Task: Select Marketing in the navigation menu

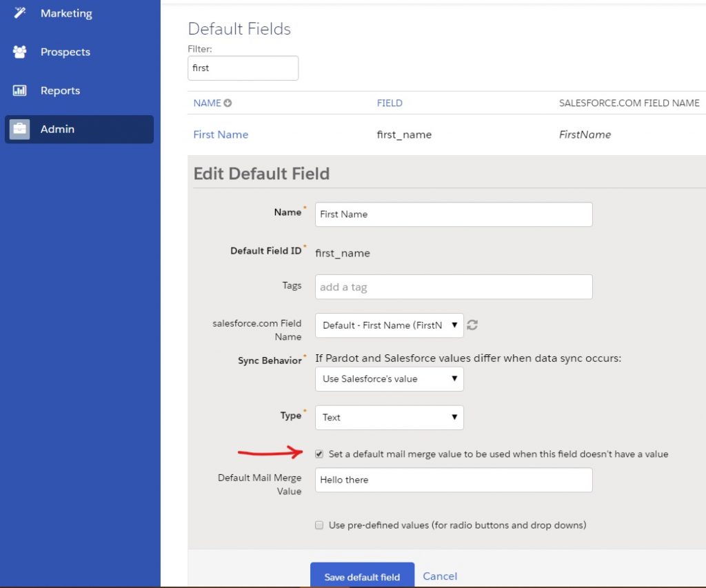Action: [66, 12]
